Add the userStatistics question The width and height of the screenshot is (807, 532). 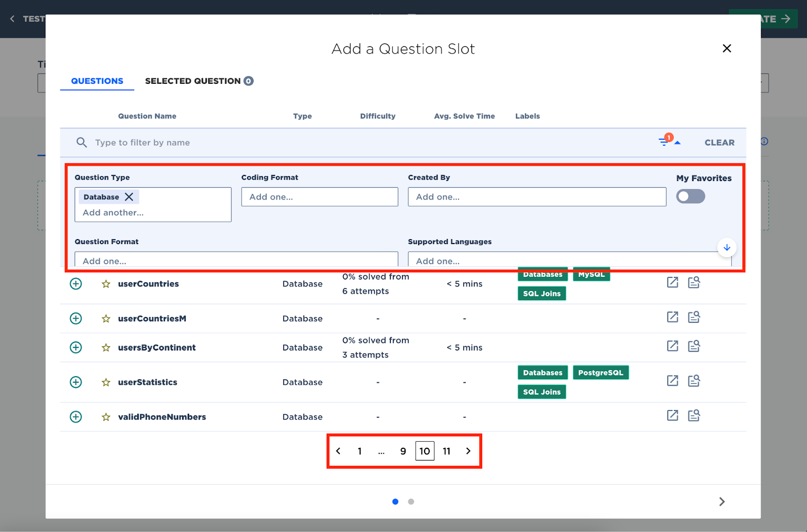[76, 382]
